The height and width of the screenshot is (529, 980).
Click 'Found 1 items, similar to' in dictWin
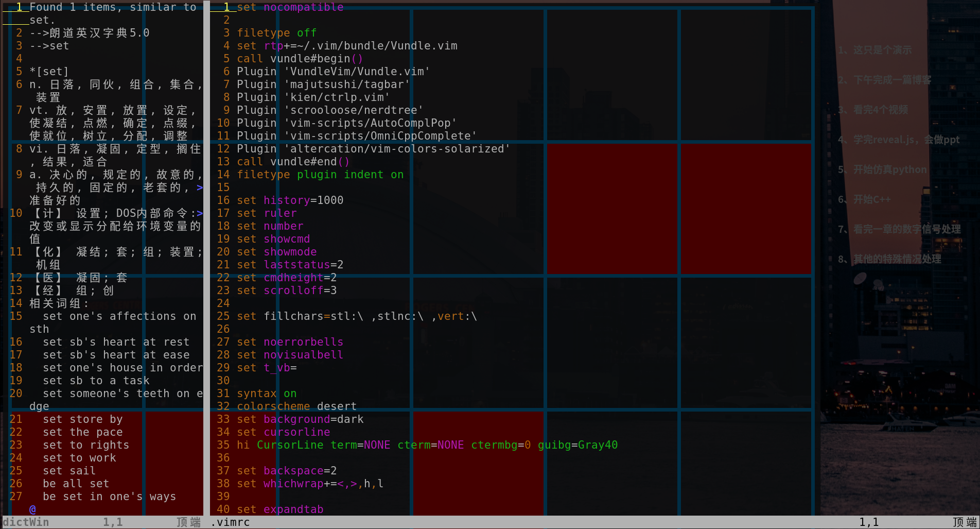point(113,7)
